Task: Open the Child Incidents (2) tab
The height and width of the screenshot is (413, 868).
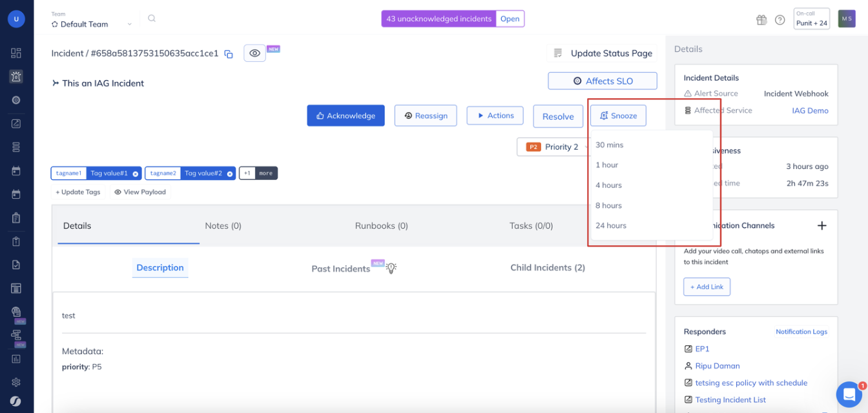Action: [547, 268]
